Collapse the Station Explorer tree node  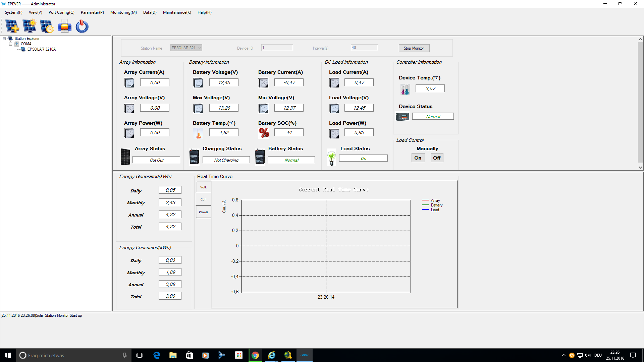[4, 39]
